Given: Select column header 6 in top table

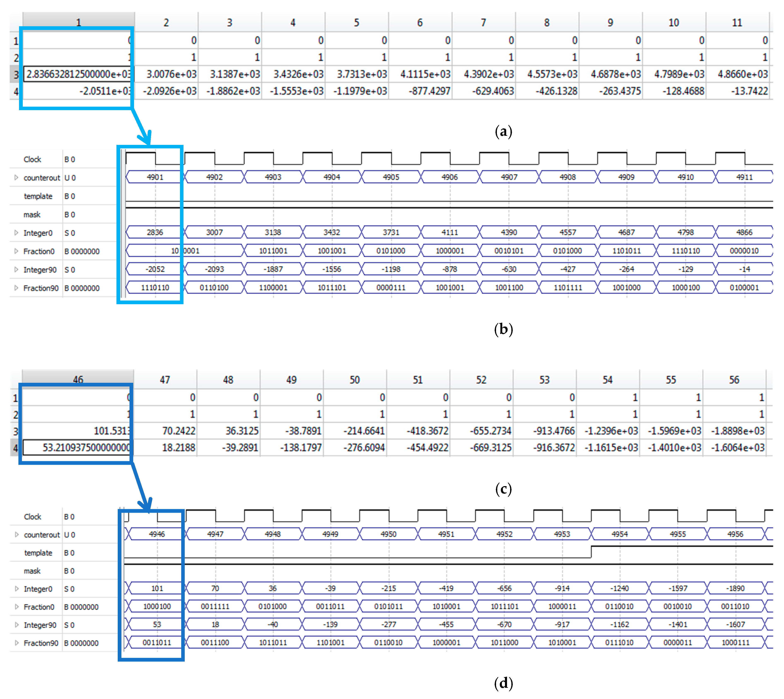Looking at the screenshot, I should coord(420,23).
